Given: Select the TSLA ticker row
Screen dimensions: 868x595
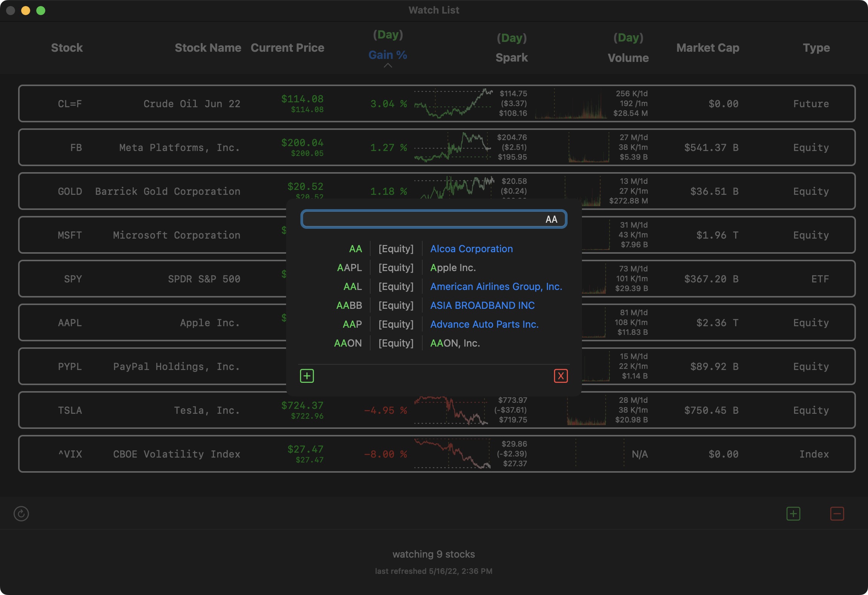Looking at the screenshot, I should click(x=437, y=410).
